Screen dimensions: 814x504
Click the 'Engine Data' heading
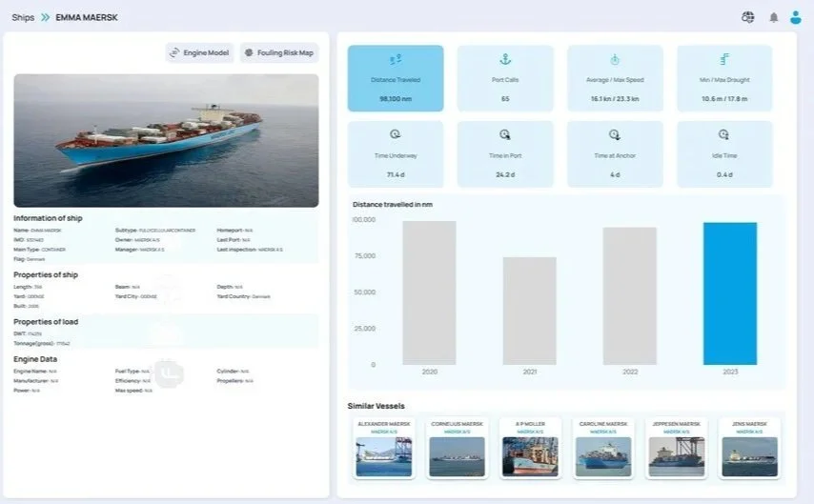pyautogui.click(x=35, y=359)
